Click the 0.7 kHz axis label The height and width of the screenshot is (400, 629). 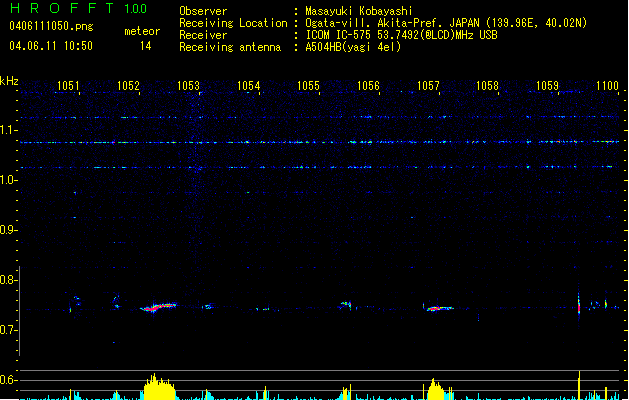point(8,330)
